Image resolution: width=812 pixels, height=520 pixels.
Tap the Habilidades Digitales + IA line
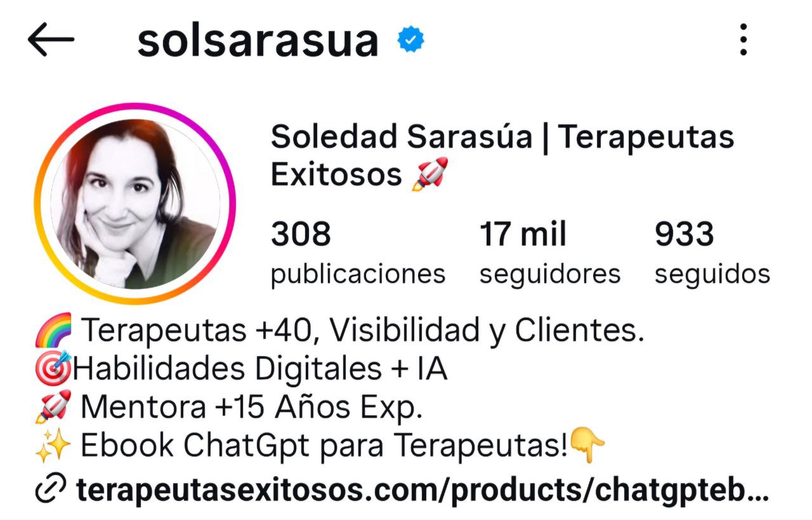tap(260, 370)
